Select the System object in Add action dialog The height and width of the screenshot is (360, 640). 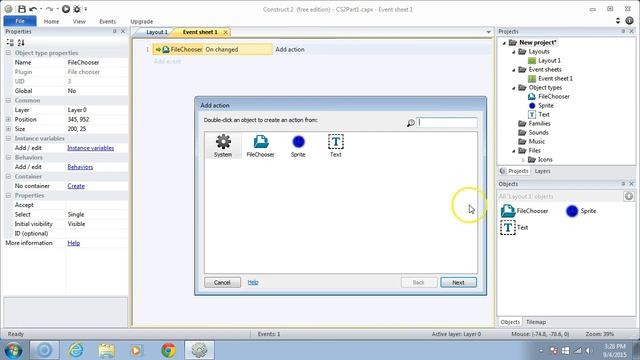click(223, 146)
